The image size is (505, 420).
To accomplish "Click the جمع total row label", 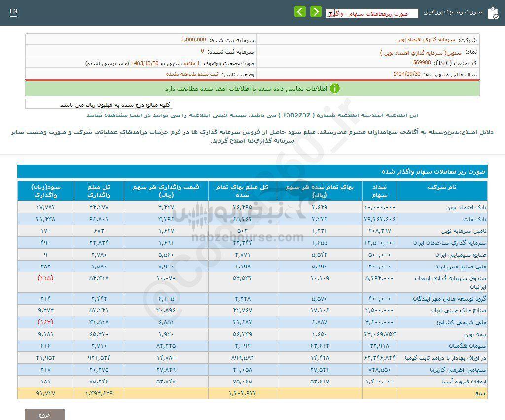I will [x=481, y=393].
